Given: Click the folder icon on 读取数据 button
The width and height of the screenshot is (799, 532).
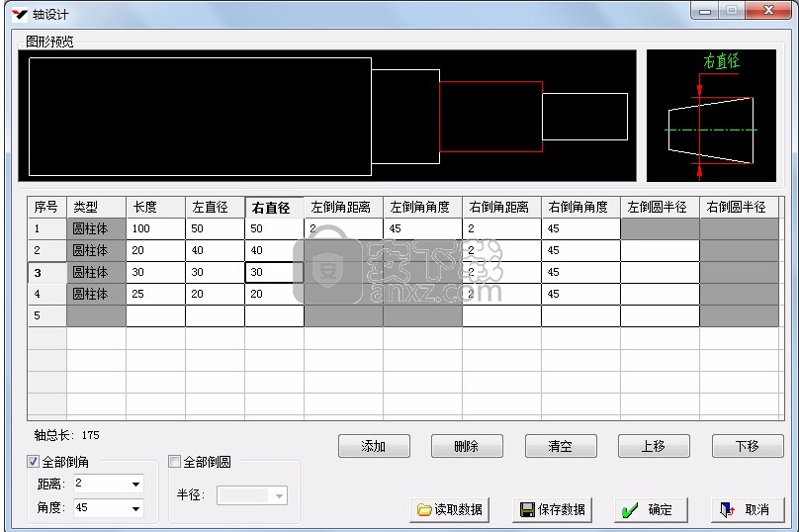Looking at the screenshot, I should [x=424, y=510].
